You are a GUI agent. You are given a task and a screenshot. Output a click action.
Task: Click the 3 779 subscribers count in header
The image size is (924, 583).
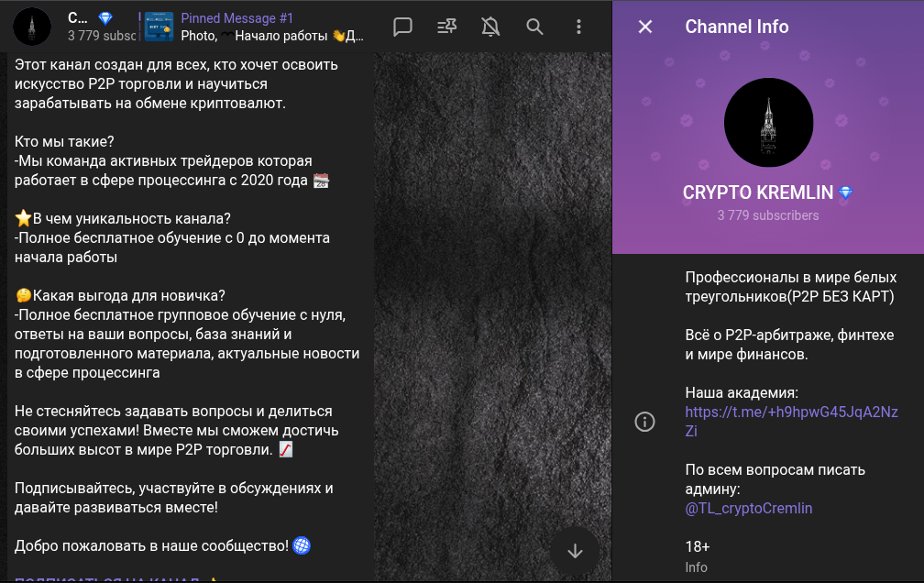click(x=101, y=37)
